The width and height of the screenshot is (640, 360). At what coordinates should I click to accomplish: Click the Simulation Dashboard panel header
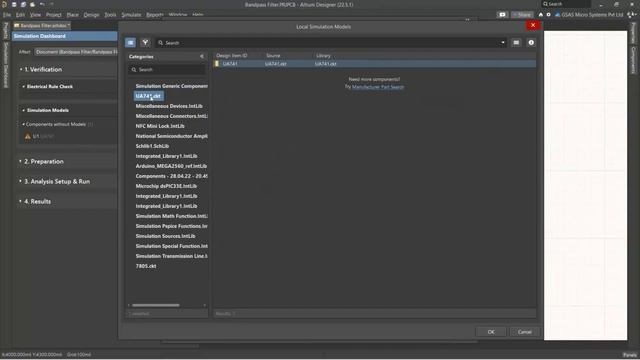click(x=65, y=36)
